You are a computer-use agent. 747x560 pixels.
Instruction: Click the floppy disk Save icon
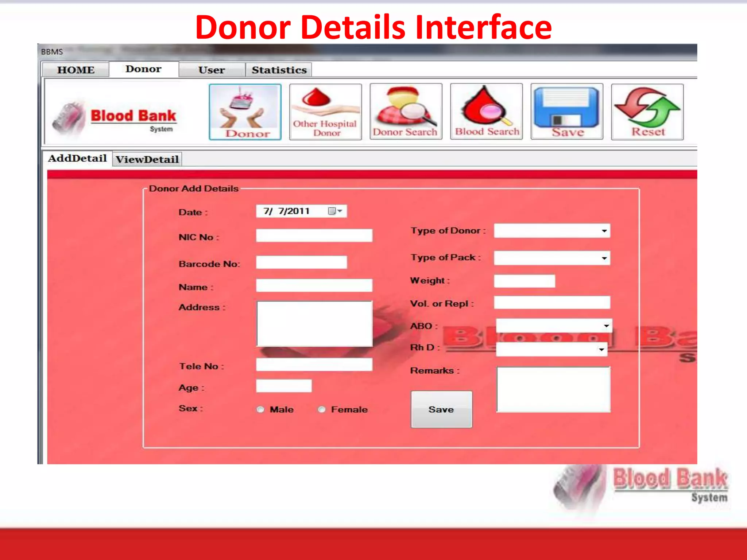tap(567, 112)
